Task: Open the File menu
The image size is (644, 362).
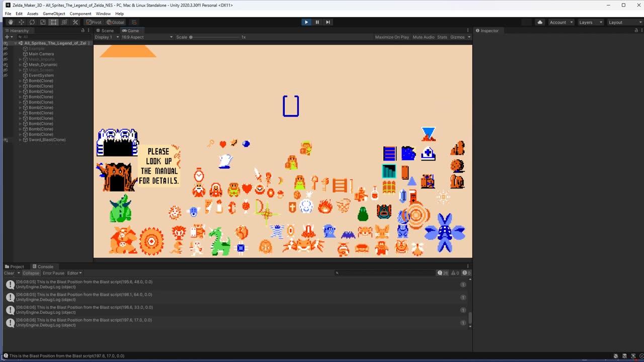Action: [8, 14]
